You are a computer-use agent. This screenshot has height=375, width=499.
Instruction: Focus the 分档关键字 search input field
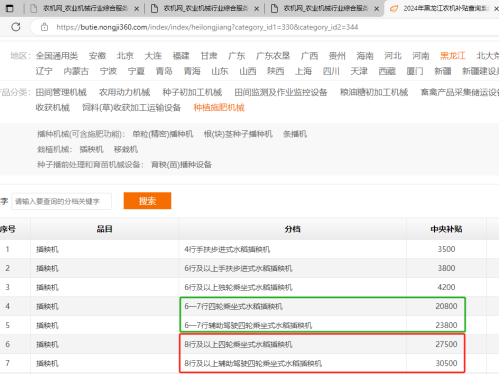tap(61, 201)
